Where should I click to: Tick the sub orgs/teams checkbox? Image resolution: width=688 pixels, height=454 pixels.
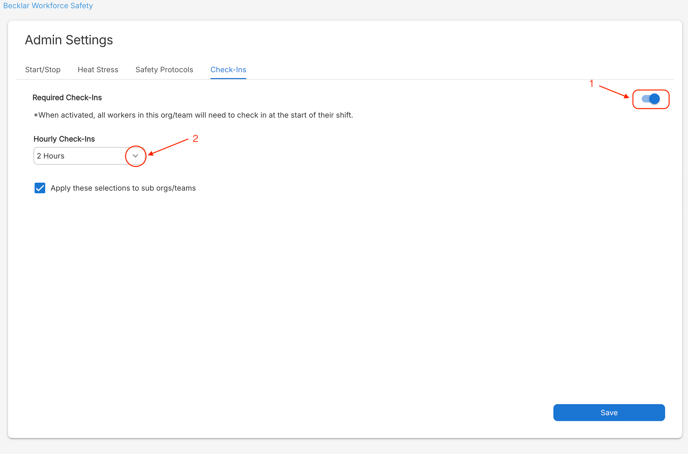point(40,188)
